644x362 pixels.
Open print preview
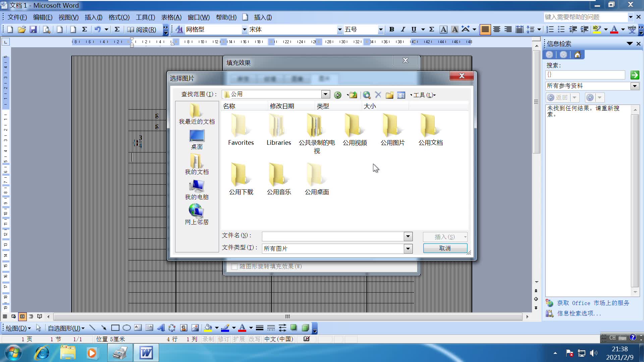pyautogui.click(x=46, y=29)
